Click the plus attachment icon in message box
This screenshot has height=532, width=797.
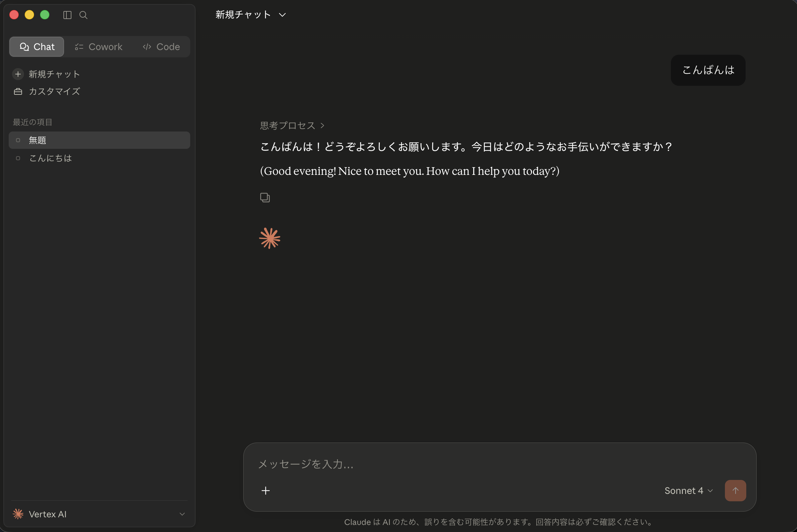(x=266, y=491)
